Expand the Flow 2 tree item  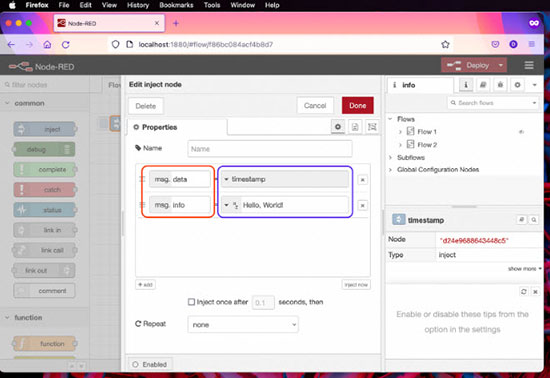400,145
